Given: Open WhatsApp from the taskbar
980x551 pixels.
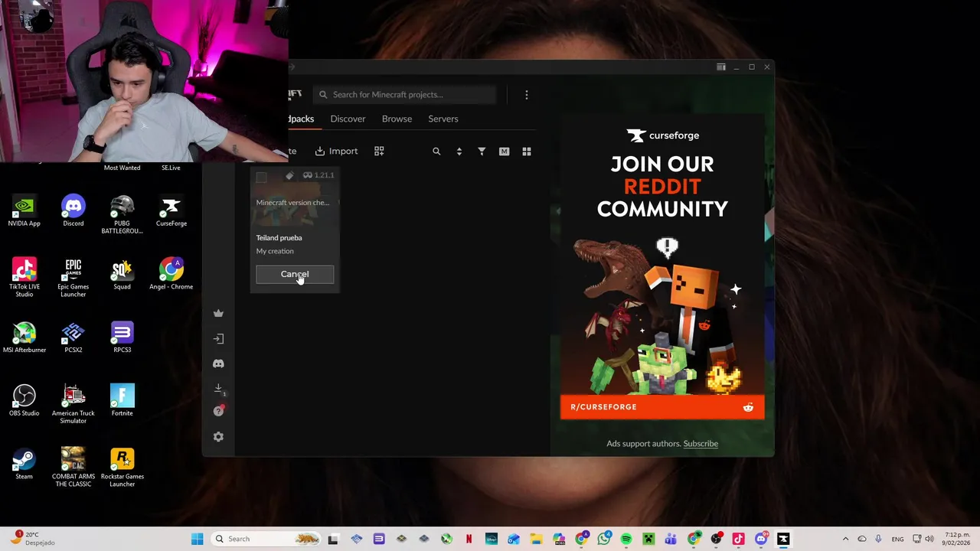Looking at the screenshot, I should 604,539.
